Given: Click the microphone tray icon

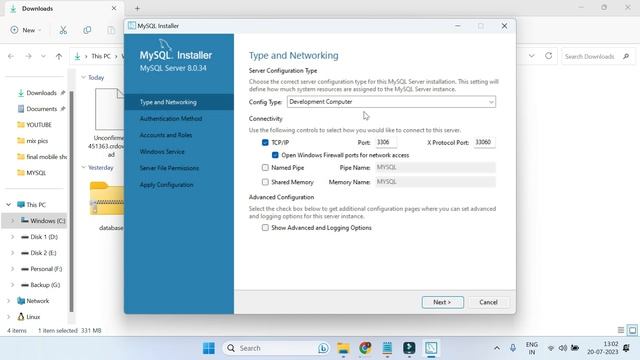Looking at the screenshot, I should pyautogui.click(x=513, y=348).
